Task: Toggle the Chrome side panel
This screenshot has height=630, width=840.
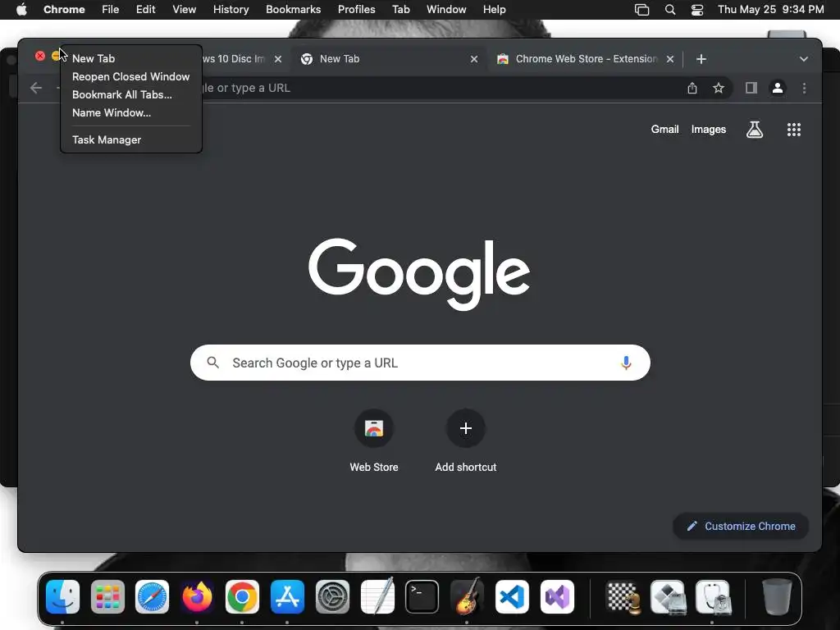Action: tap(751, 88)
